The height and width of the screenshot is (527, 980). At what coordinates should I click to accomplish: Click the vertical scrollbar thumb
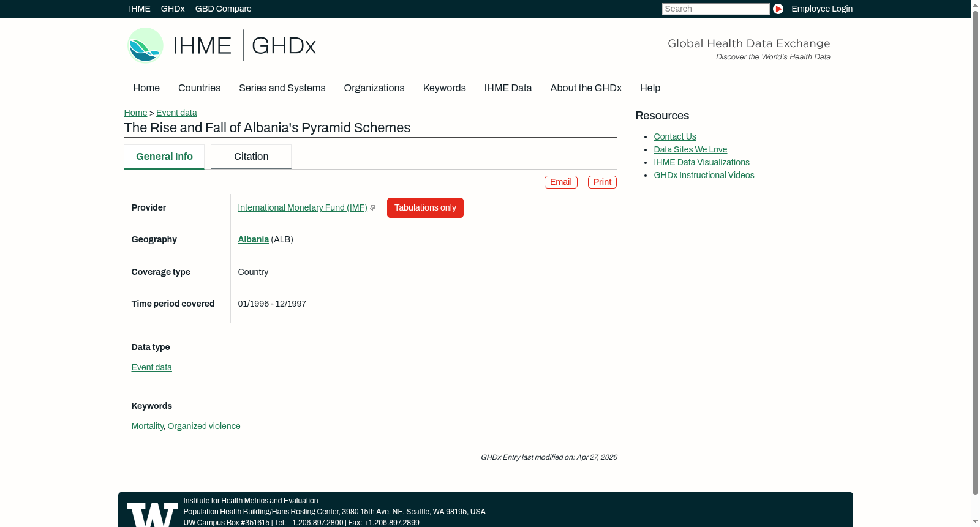(975, 252)
